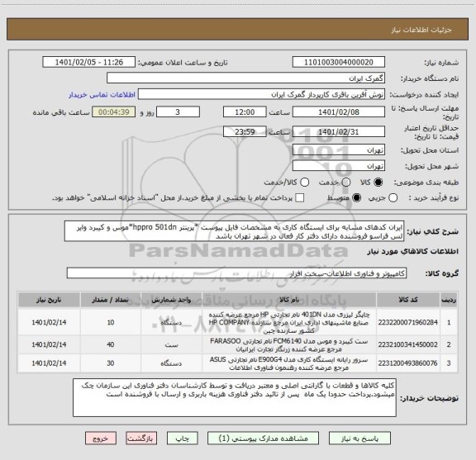
Task: Click the واحد شمارش column header
Action: [171, 300]
